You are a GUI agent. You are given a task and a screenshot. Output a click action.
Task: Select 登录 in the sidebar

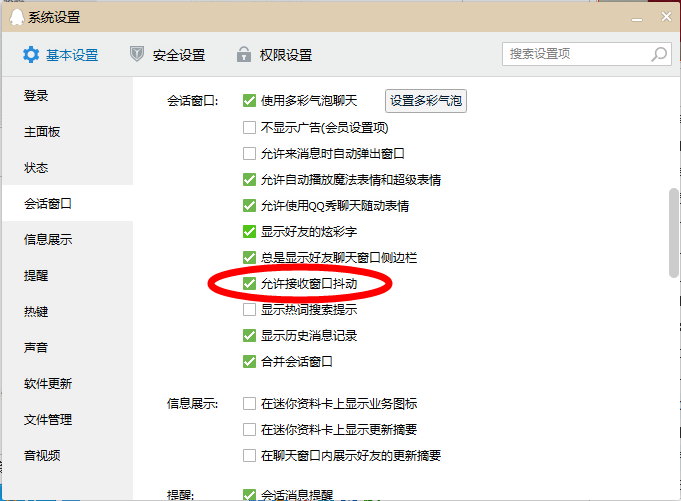click(68, 96)
